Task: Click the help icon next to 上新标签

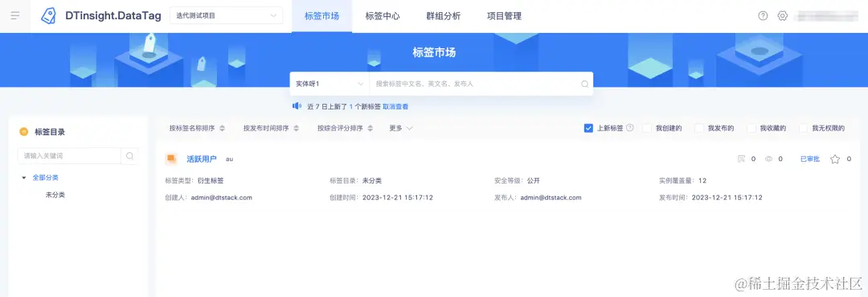Action: 629,128
